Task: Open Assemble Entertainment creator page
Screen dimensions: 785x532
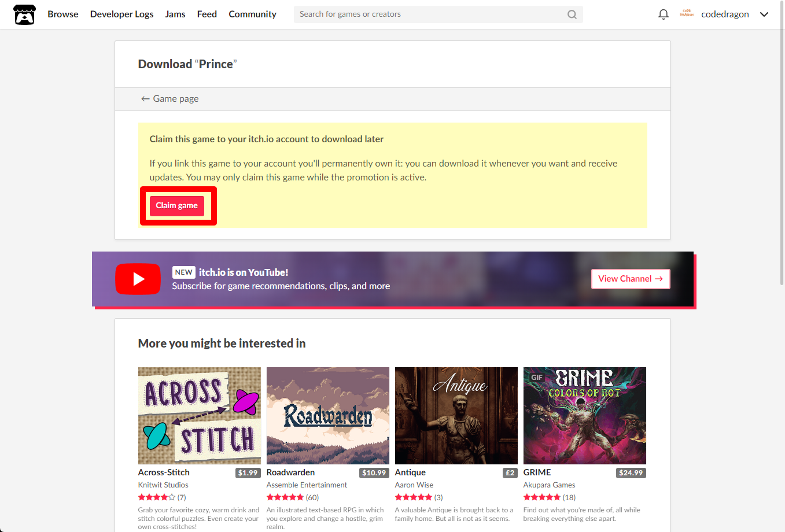Action: tap(307, 485)
